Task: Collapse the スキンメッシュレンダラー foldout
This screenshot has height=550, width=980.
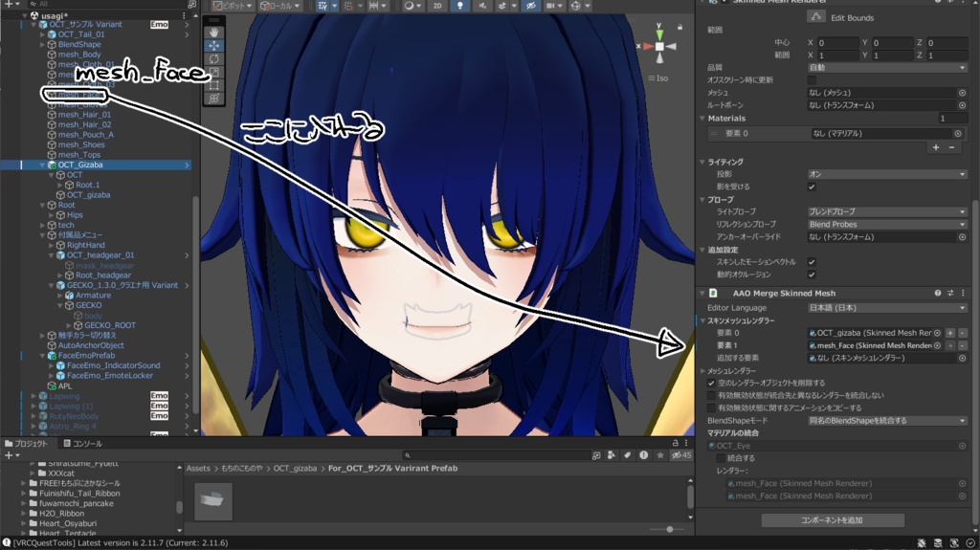Action: point(702,320)
